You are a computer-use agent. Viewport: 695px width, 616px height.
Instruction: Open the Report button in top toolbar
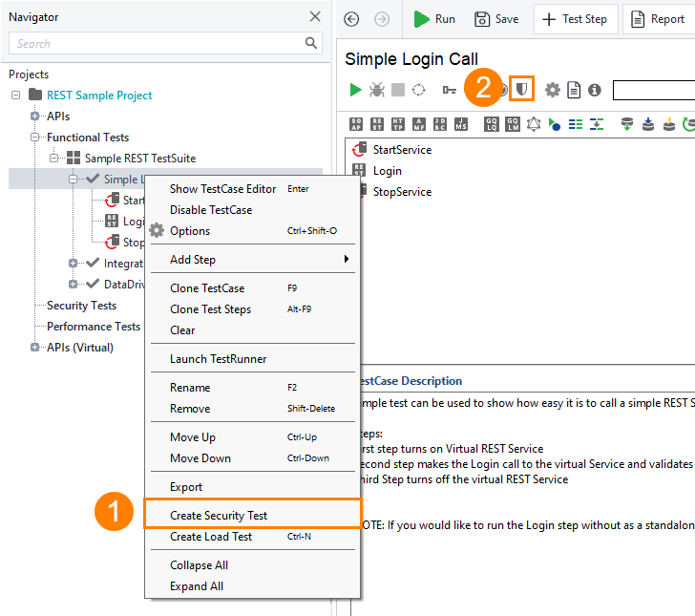(659, 19)
